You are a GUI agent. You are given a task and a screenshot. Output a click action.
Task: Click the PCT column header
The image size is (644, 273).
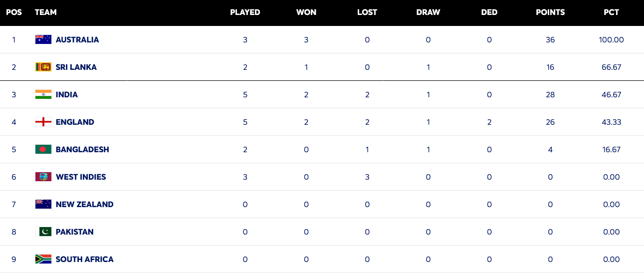[x=611, y=12]
